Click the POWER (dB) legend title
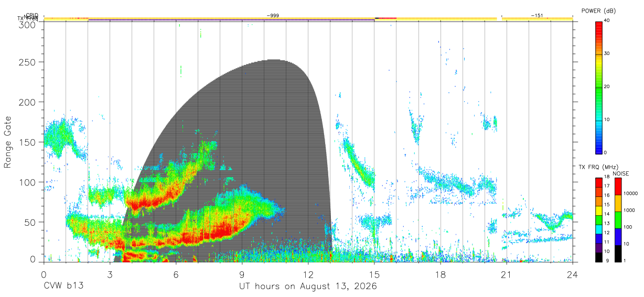The height and width of the screenshot is (297, 644). pos(599,11)
